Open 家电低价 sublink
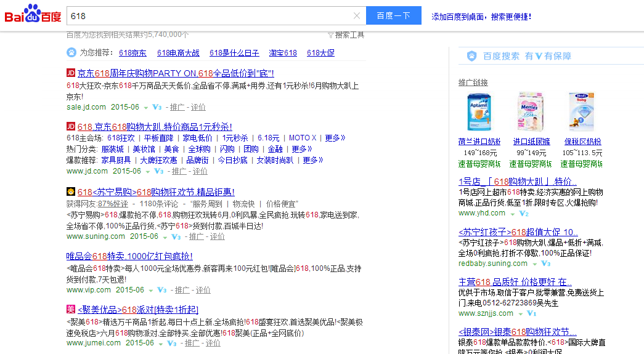 [x=198, y=138]
